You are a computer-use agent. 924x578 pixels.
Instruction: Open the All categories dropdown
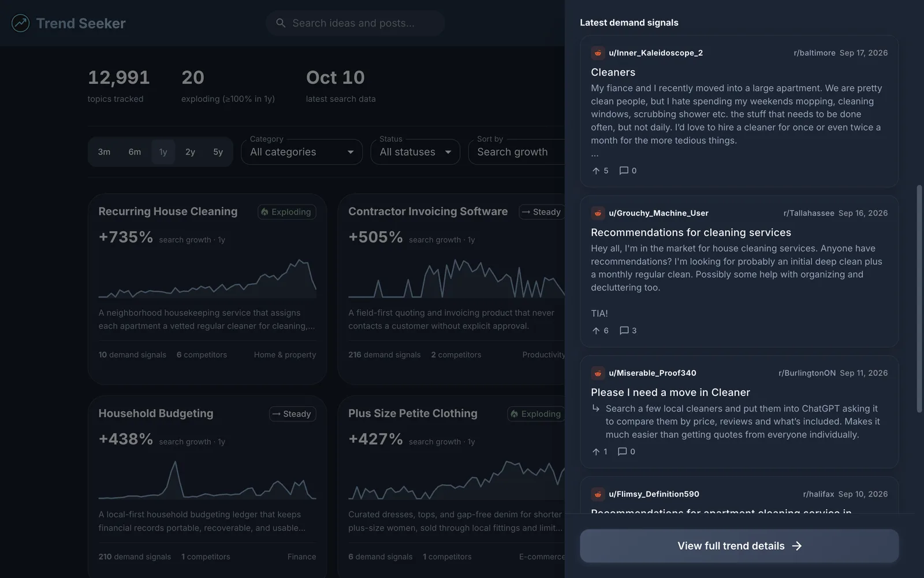point(301,152)
